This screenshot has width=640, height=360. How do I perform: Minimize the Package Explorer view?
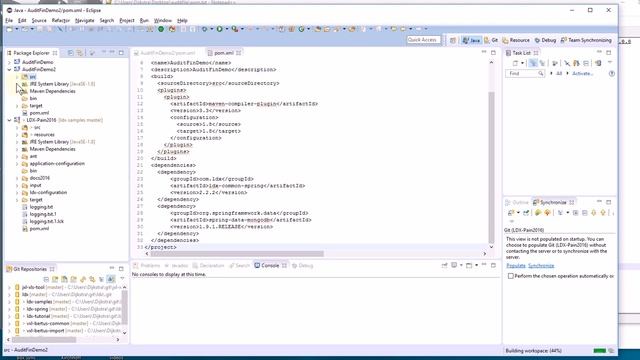pyautogui.click(x=112, y=53)
